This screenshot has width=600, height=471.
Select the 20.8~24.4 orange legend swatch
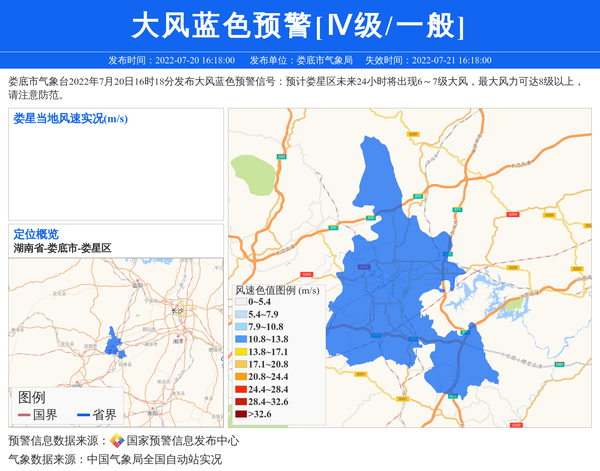(x=240, y=377)
